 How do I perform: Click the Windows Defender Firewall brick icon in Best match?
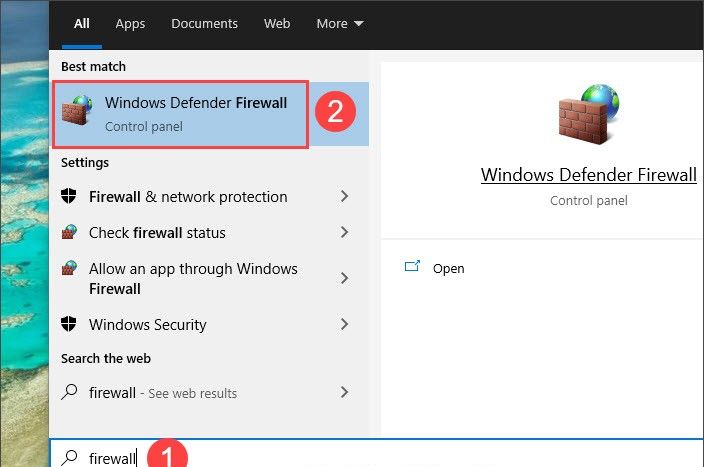click(x=76, y=111)
